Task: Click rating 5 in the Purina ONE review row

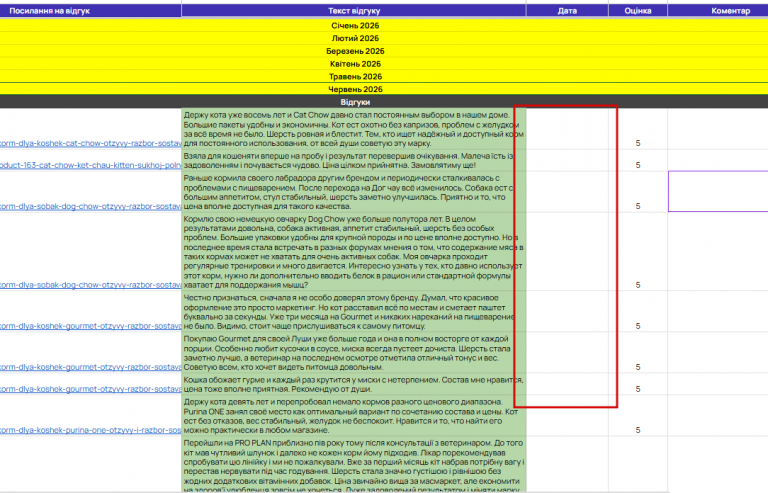Action: click(x=638, y=430)
